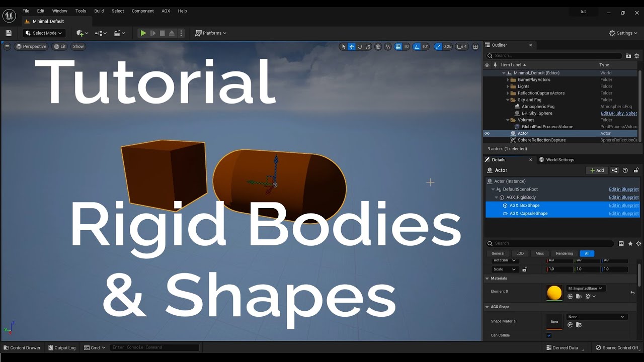Open the Content Drawer

click(22, 347)
